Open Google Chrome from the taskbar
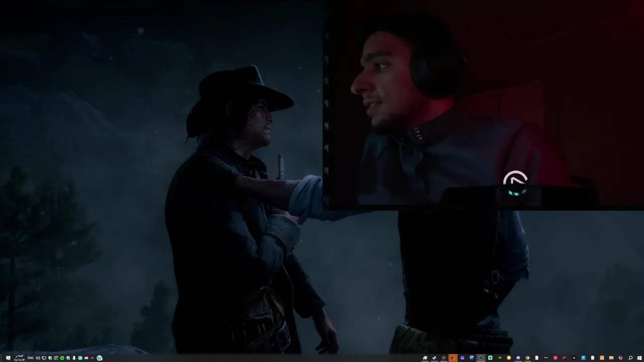 [528, 358]
